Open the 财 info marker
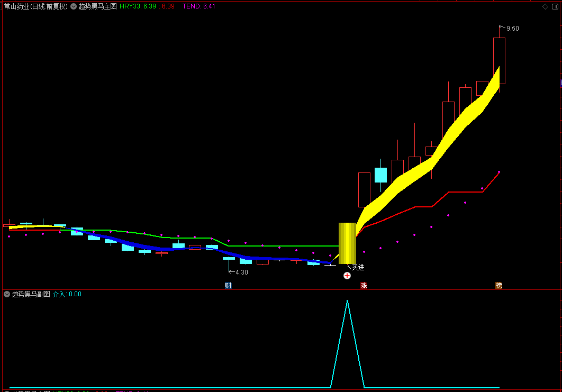Screen dimensions: 562x392 (228, 286)
